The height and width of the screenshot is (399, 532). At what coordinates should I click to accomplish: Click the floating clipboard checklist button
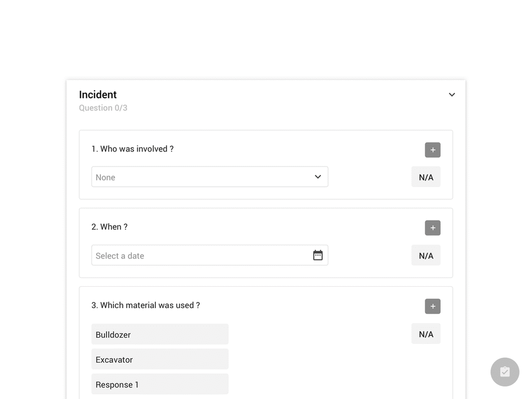pos(504,372)
